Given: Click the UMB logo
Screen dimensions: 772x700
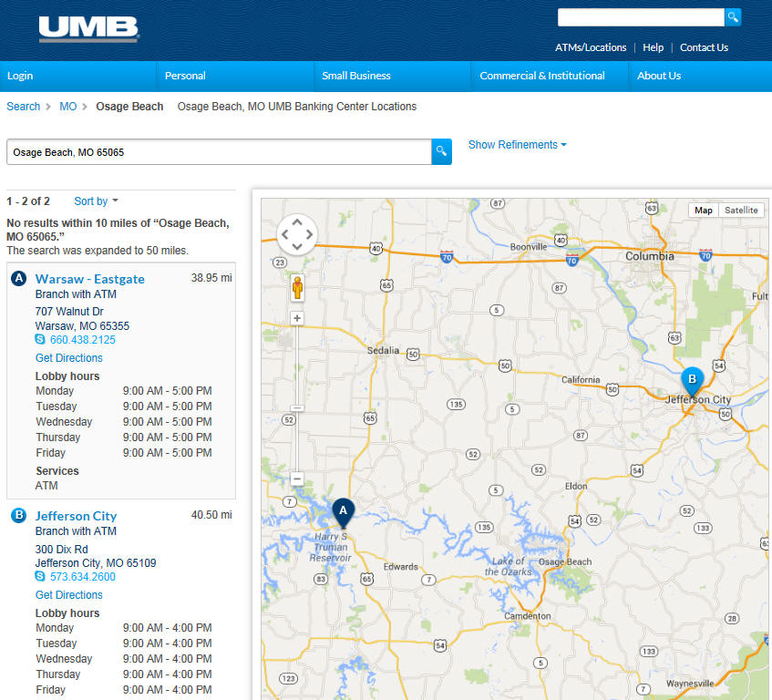Looking at the screenshot, I should click(89, 29).
